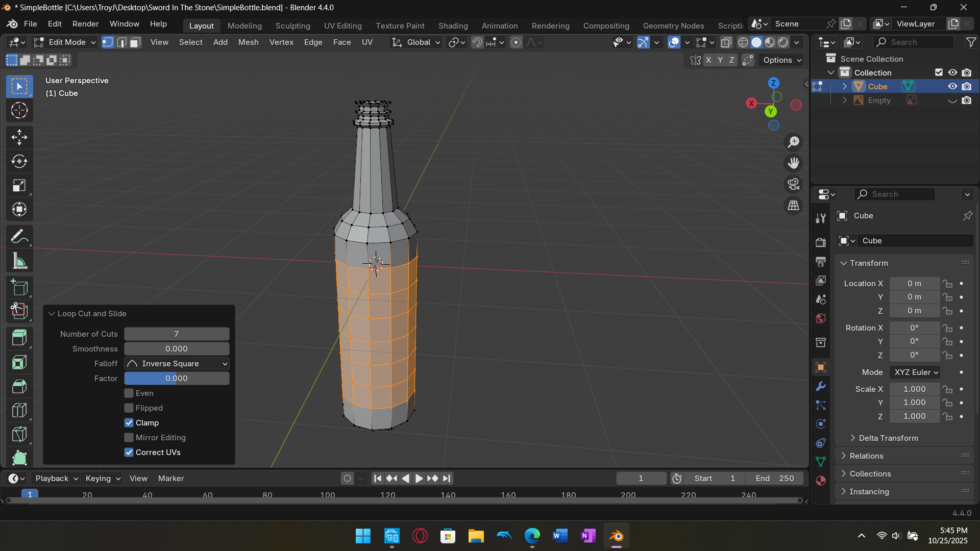This screenshot has width=980, height=551.
Task: Click the zoom viewport magnifier icon
Action: (x=793, y=142)
